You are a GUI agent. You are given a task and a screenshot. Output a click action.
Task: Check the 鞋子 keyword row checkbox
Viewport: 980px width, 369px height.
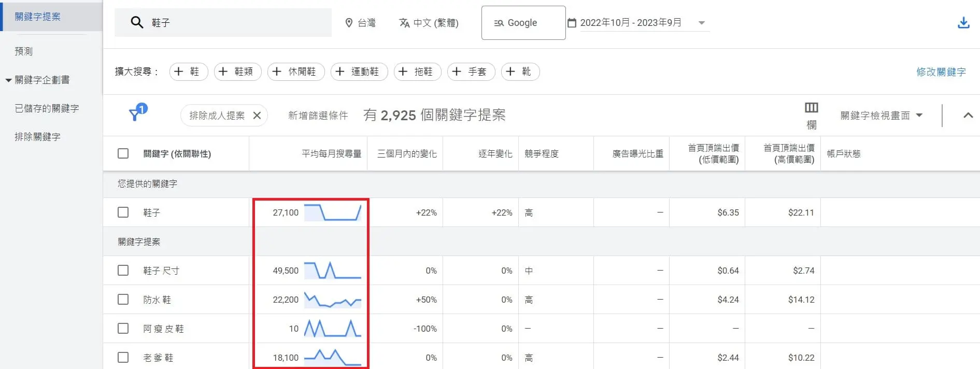click(123, 212)
